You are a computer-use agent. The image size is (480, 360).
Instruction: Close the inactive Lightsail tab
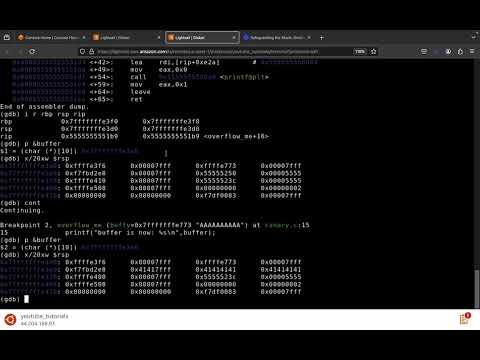(x=159, y=38)
